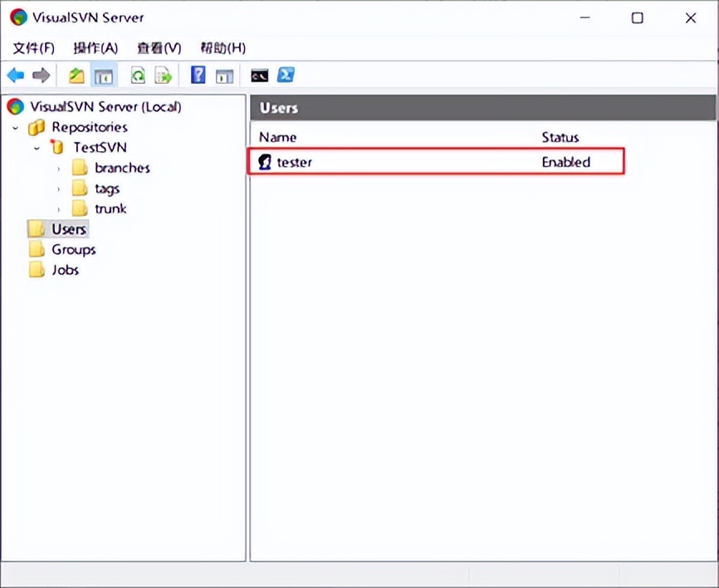Click the tester user avatar icon
719x588 pixels.
pyautogui.click(x=265, y=162)
